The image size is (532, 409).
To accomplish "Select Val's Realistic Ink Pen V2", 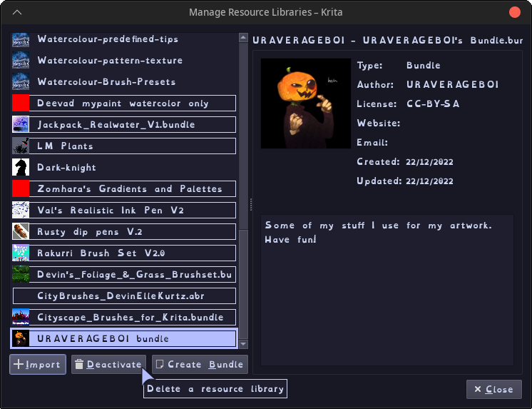I will 124,210.
